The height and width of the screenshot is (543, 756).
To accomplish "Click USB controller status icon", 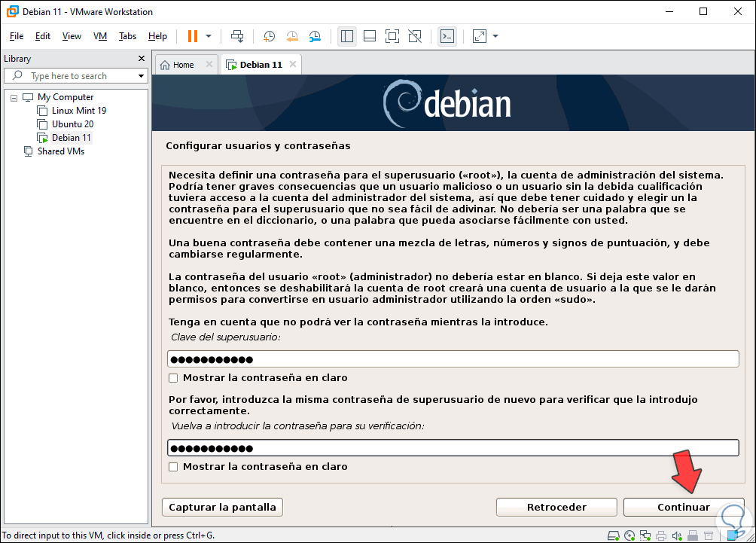I will pos(693,535).
